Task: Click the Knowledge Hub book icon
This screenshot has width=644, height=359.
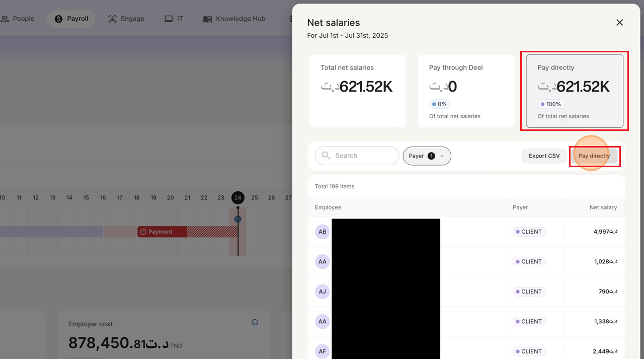Action: click(x=207, y=19)
